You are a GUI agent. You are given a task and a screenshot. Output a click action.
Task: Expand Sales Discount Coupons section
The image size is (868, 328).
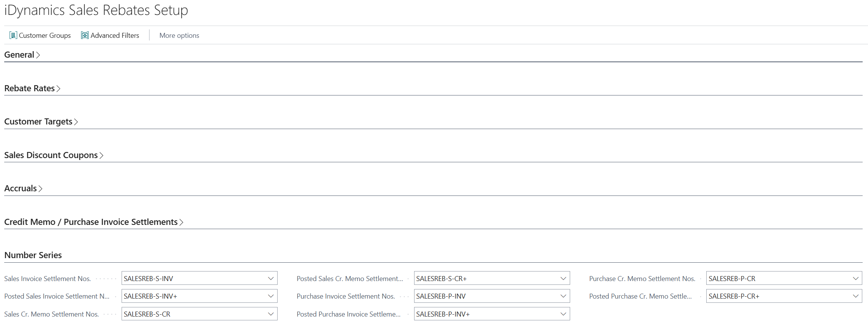(x=54, y=155)
